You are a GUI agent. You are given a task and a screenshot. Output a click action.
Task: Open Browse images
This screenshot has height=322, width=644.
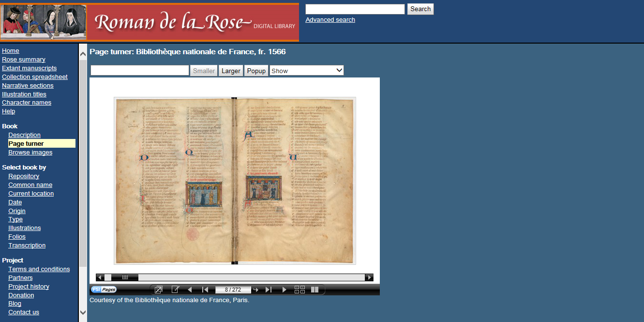coord(30,153)
